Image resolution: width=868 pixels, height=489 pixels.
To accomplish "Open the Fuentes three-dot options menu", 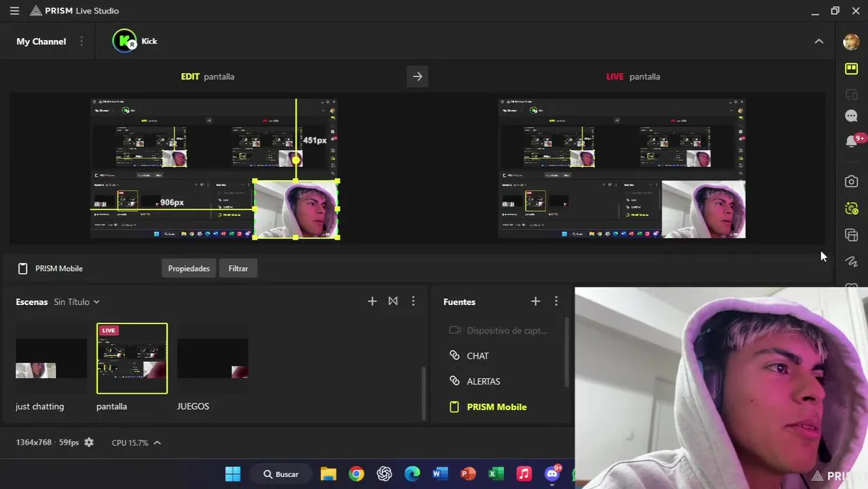I will 556,301.
